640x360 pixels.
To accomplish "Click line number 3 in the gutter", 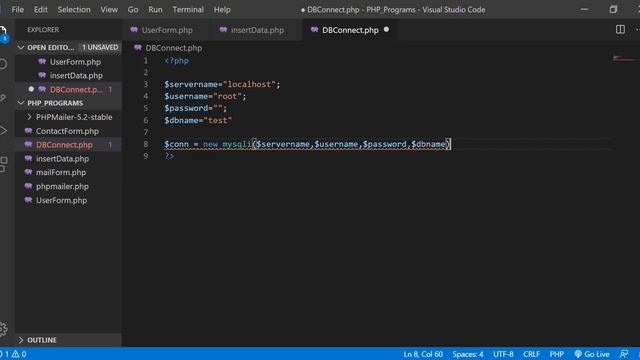I will click(146, 84).
